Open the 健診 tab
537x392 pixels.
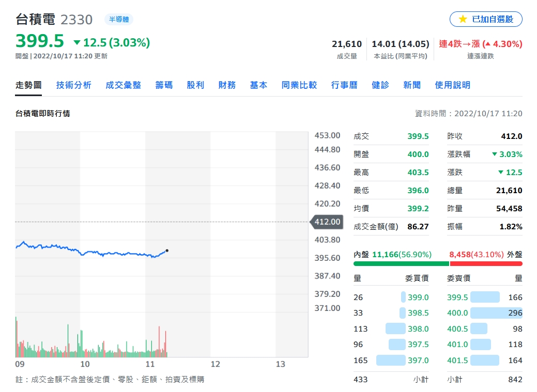click(380, 85)
